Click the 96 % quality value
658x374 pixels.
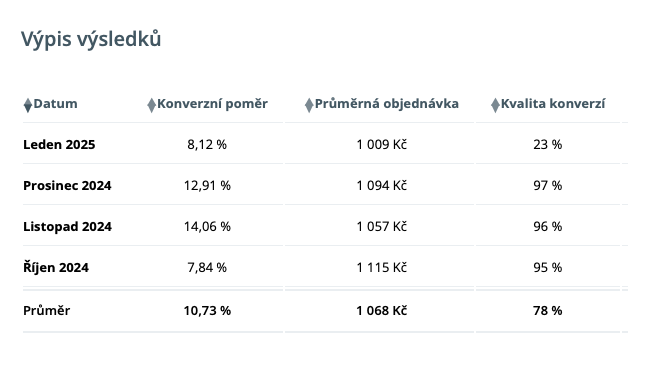[x=548, y=227]
